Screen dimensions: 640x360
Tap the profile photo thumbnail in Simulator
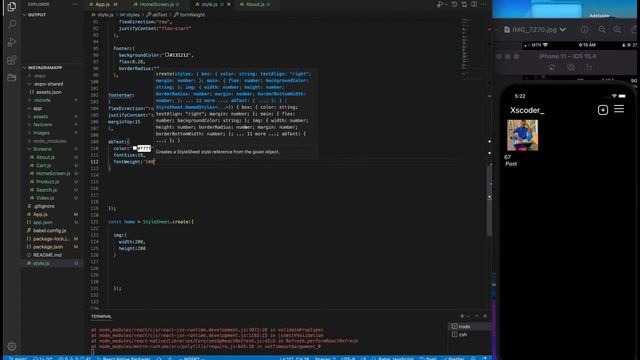point(522,135)
